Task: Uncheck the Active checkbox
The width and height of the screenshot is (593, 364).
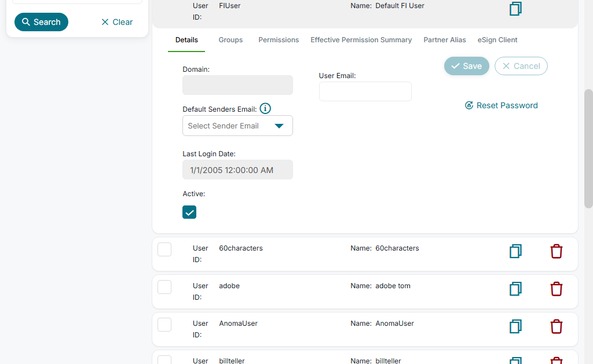Action: tap(189, 212)
